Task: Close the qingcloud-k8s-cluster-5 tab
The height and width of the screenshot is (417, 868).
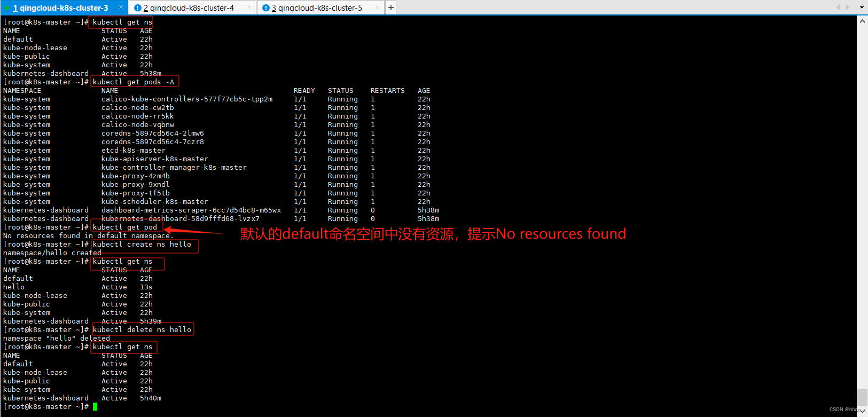Action: (377, 7)
